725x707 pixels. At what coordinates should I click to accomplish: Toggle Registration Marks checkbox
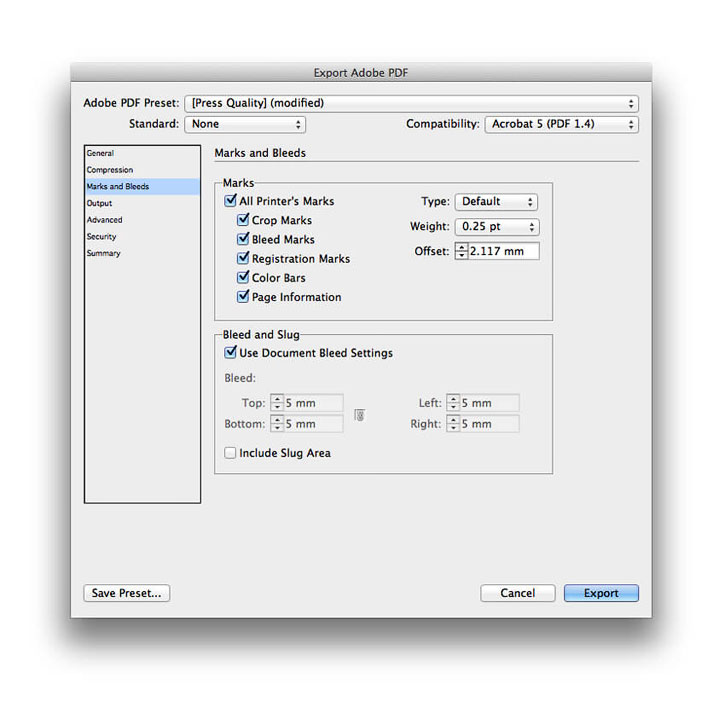243,258
